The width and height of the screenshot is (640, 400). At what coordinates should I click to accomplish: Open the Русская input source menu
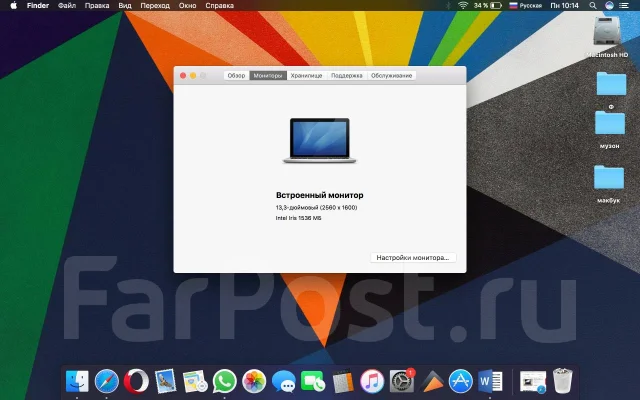point(526,6)
